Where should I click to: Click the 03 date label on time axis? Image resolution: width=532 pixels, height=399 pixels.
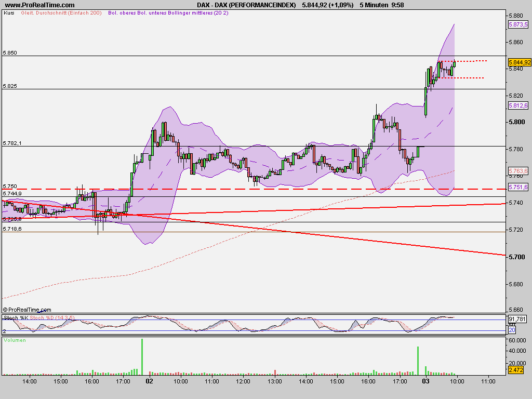[x=426, y=381]
